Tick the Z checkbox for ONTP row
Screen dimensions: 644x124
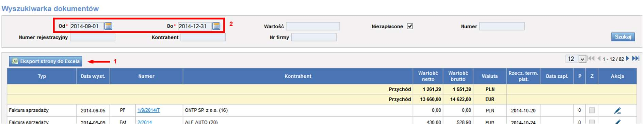coord(592,110)
